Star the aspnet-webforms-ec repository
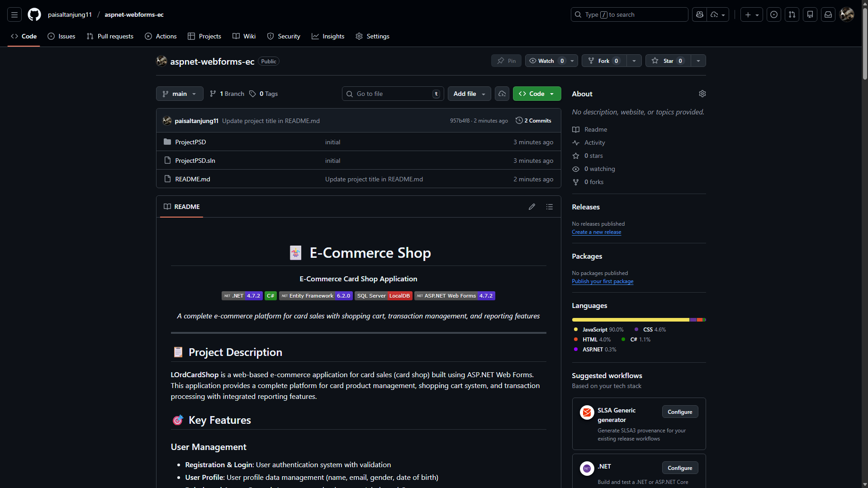The image size is (868, 488). tap(668, 61)
